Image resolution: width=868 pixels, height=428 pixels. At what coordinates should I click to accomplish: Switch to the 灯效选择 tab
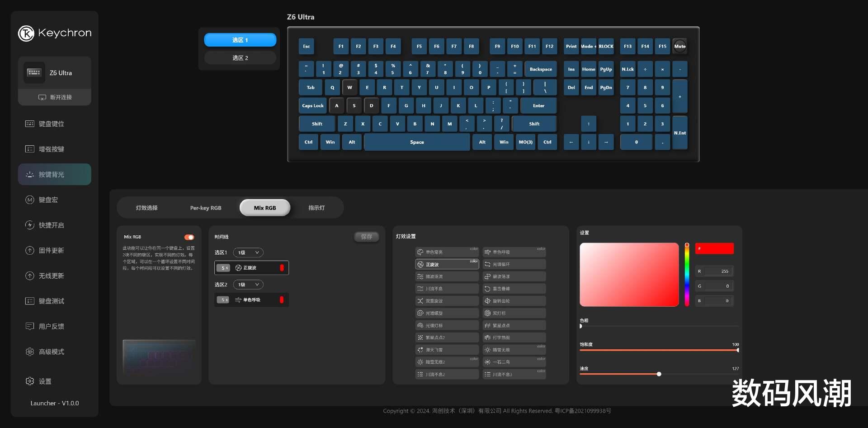point(147,208)
